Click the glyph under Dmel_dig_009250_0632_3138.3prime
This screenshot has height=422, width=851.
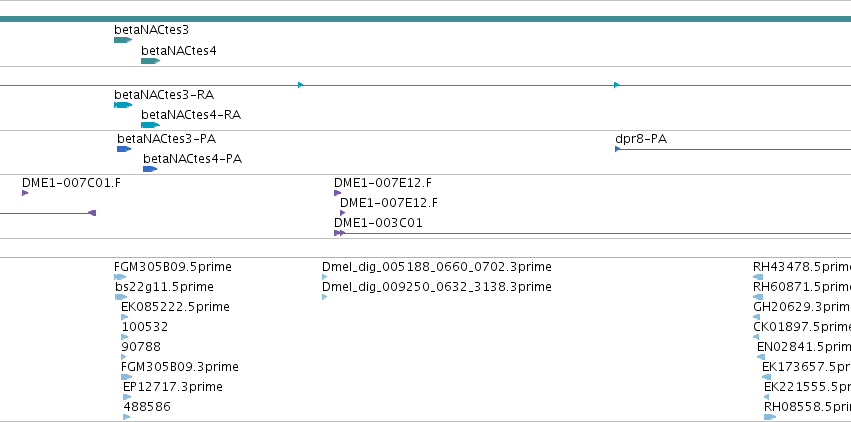click(x=325, y=297)
